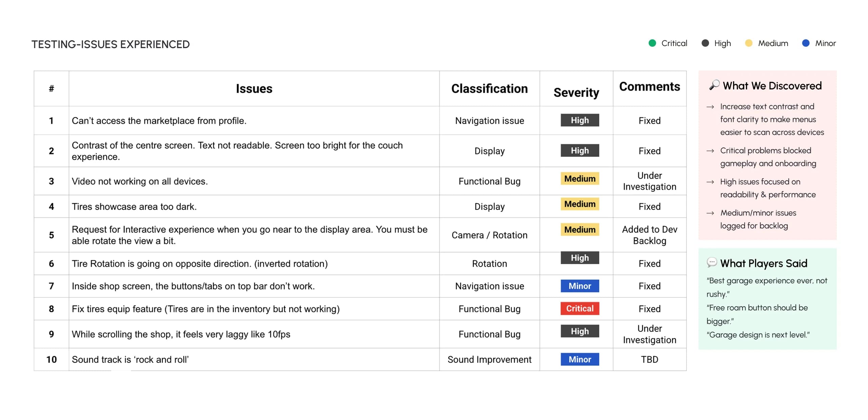The height and width of the screenshot is (420, 868).
Task: Click the arrow before 'Increase text contrast'
Action: pos(710,107)
